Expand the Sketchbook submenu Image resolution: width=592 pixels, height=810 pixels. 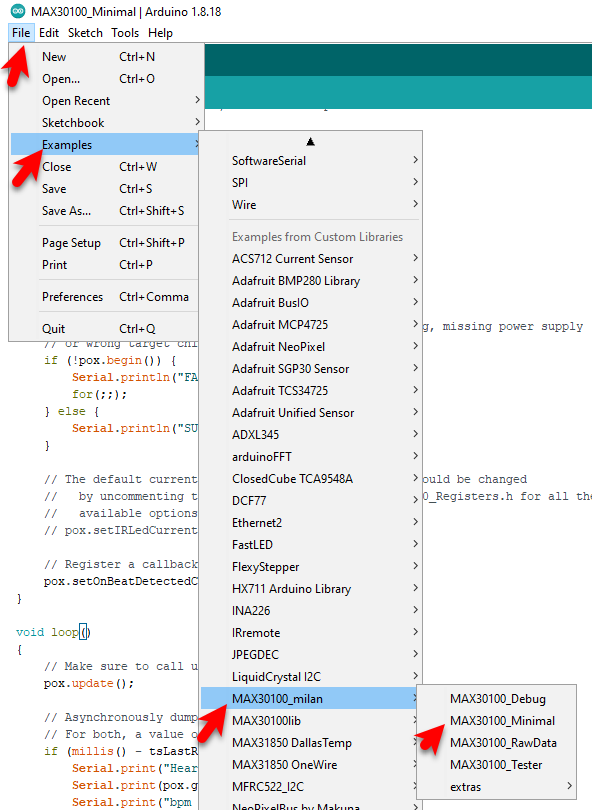(107, 123)
